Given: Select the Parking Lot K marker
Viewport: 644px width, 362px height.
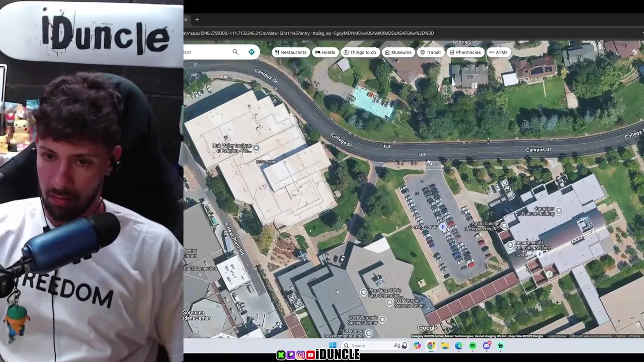Looking at the screenshot, I should tap(443, 227).
